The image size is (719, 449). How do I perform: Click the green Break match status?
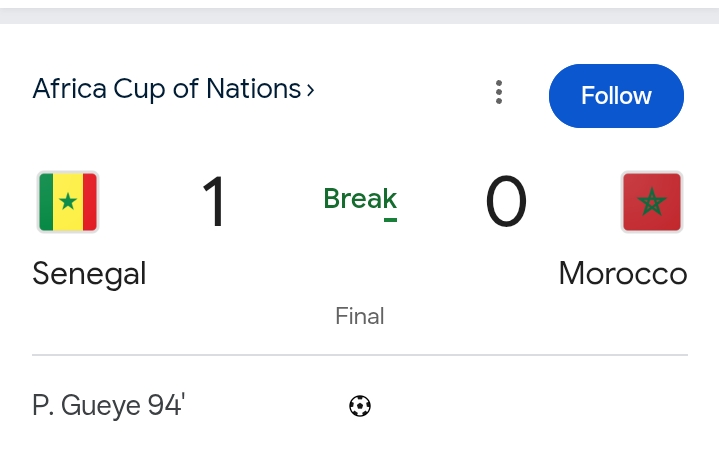click(x=360, y=198)
